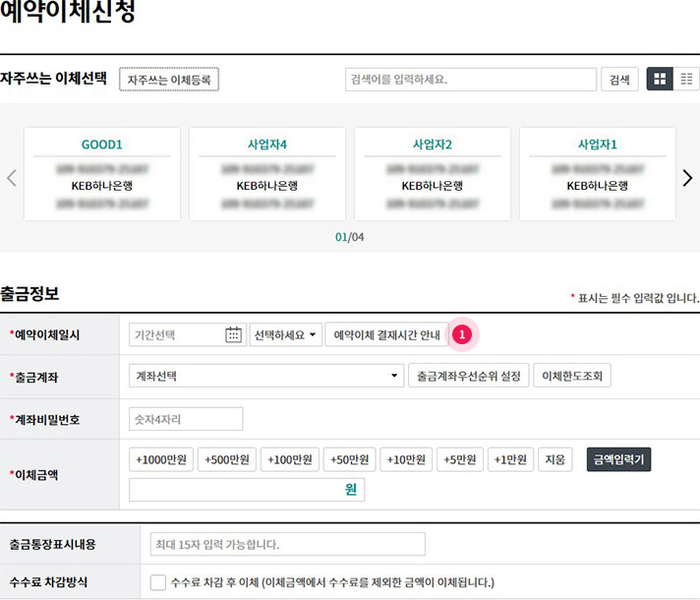Go to next favorite transfers page arrow
The height and width of the screenshot is (600, 700).
pyautogui.click(x=687, y=178)
